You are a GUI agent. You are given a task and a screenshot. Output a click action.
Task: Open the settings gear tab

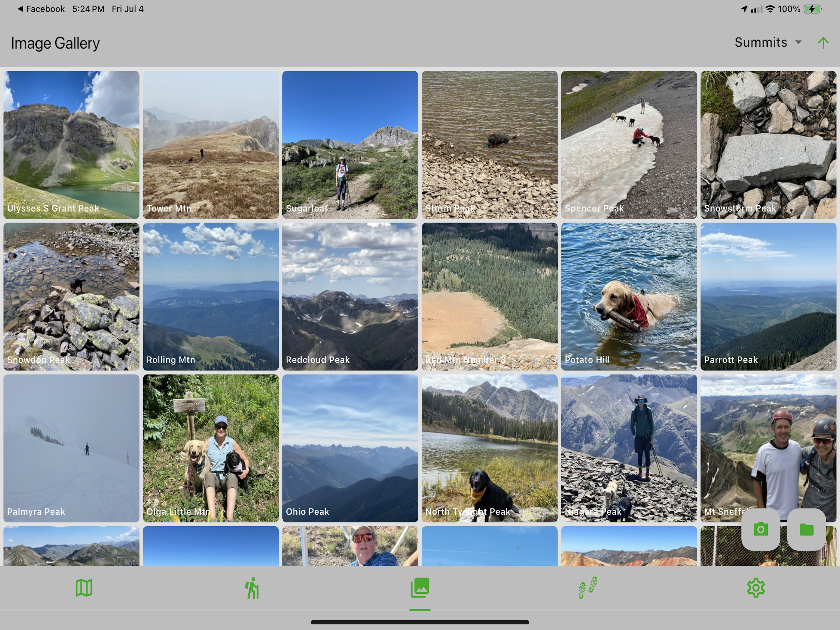point(756,588)
